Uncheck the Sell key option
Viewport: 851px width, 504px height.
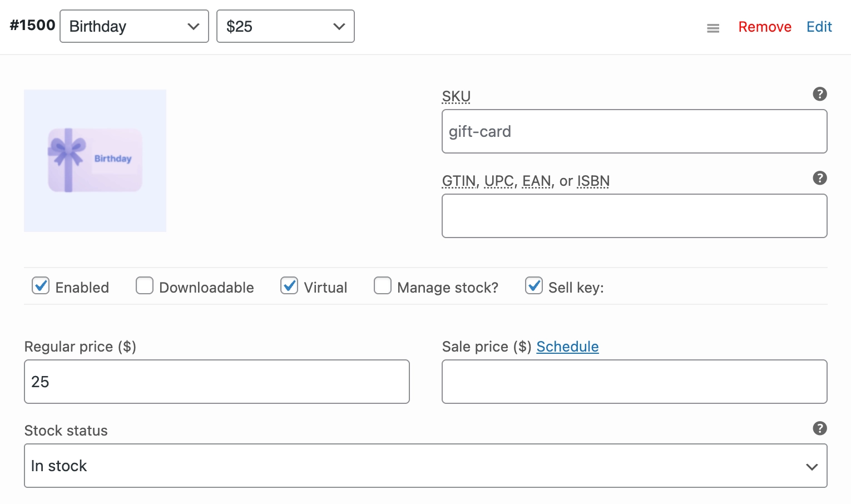(x=533, y=285)
